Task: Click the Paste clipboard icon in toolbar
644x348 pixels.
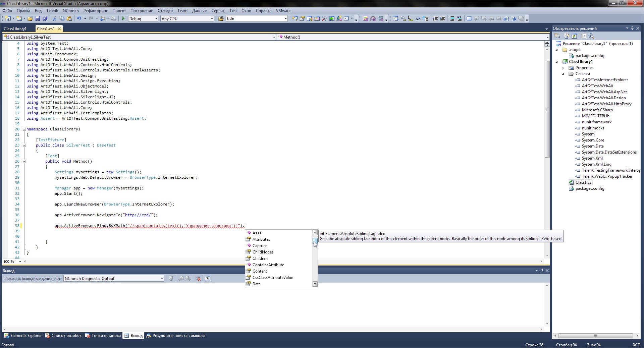Action: pos(69,19)
